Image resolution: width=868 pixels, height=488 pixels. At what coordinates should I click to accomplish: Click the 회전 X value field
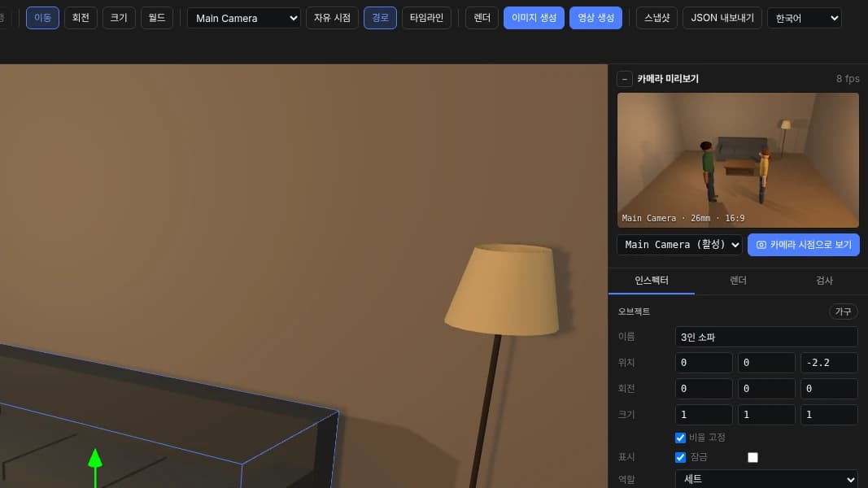click(704, 389)
